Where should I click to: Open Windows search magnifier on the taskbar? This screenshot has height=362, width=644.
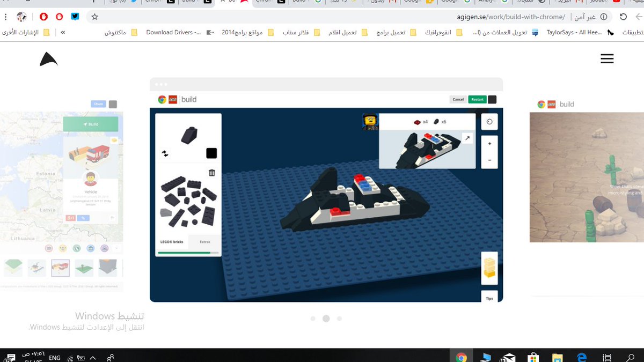631,357
